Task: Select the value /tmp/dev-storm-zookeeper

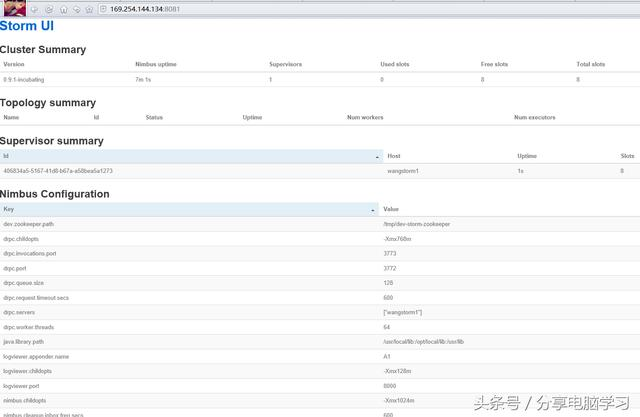Action: pos(417,224)
